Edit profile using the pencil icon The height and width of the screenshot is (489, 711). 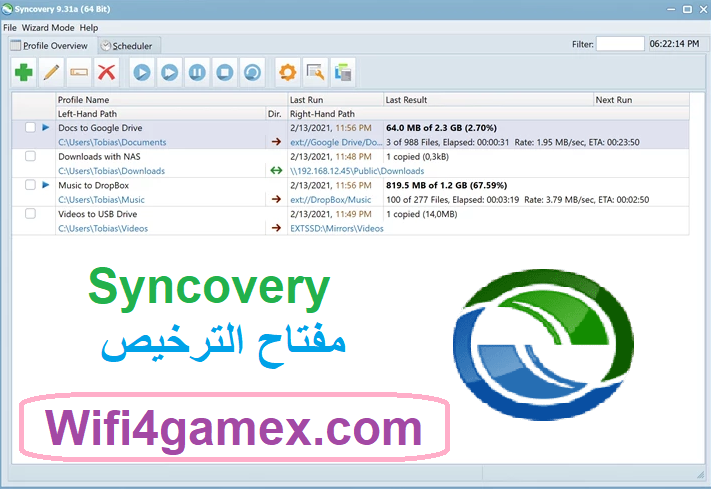[51, 72]
